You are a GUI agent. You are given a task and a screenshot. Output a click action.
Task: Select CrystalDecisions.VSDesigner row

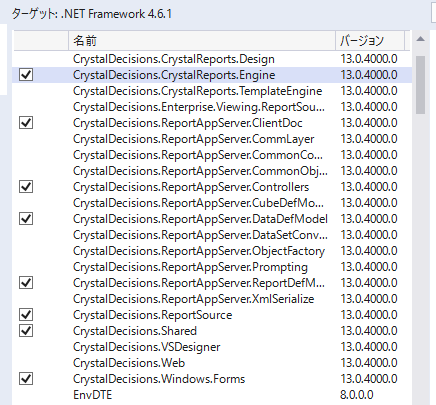tap(212, 347)
